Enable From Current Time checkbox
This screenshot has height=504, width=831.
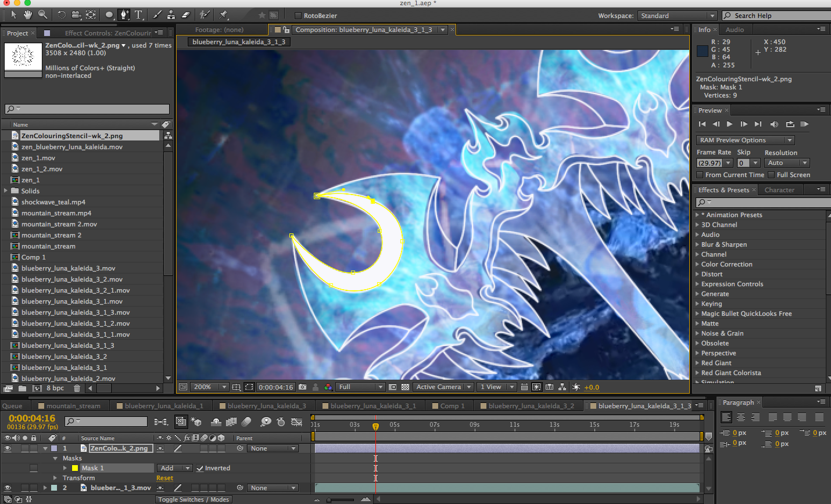click(700, 175)
